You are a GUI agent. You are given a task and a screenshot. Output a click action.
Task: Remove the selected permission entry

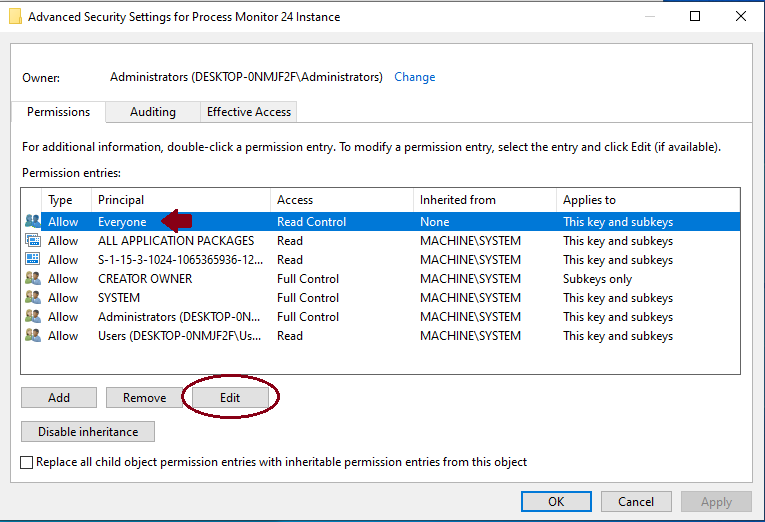coord(144,398)
